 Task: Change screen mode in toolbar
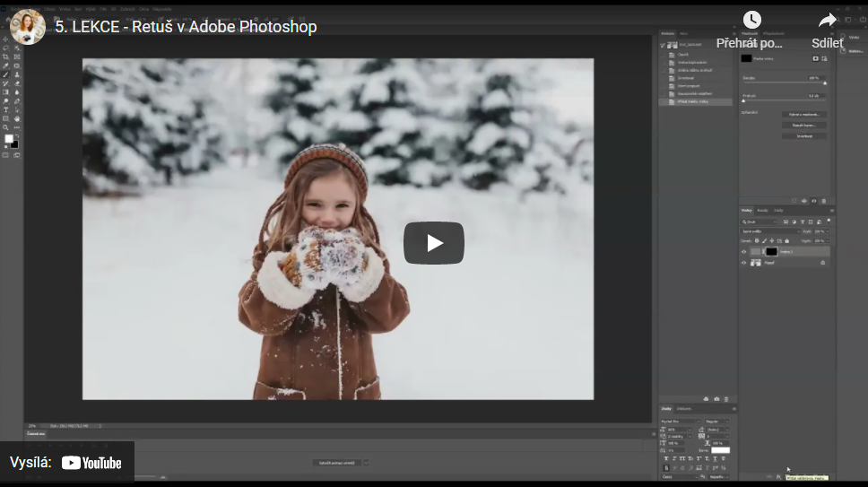(17, 155)
